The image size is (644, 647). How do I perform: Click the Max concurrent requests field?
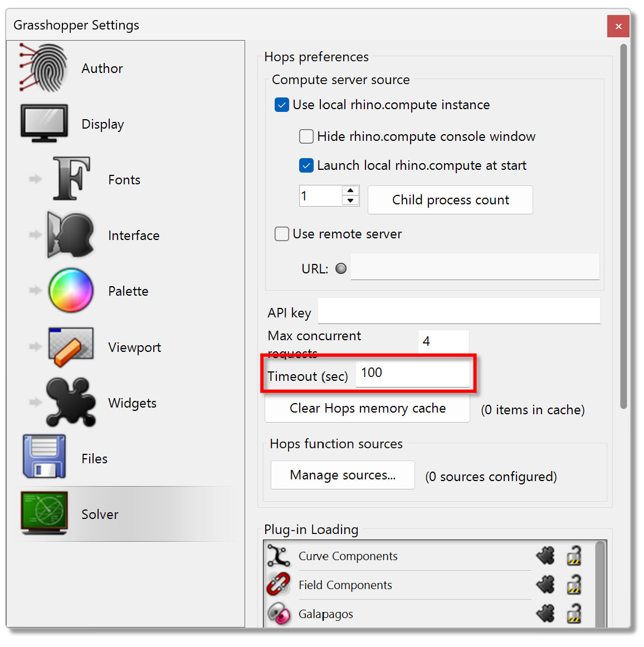(443, 341)
